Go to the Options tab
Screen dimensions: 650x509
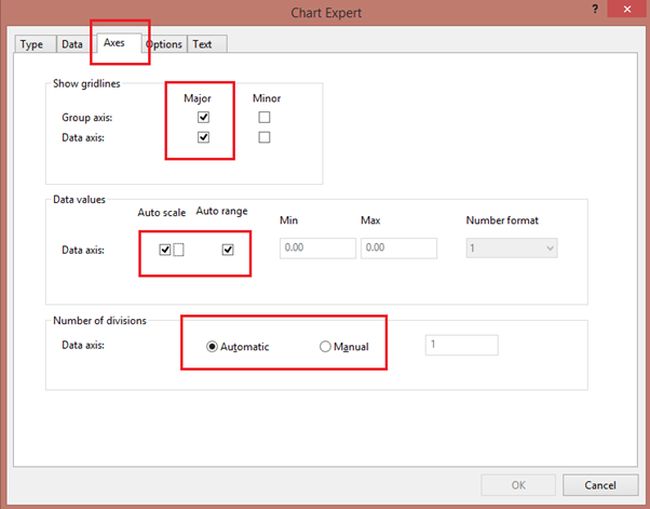(x=165, y=44)
